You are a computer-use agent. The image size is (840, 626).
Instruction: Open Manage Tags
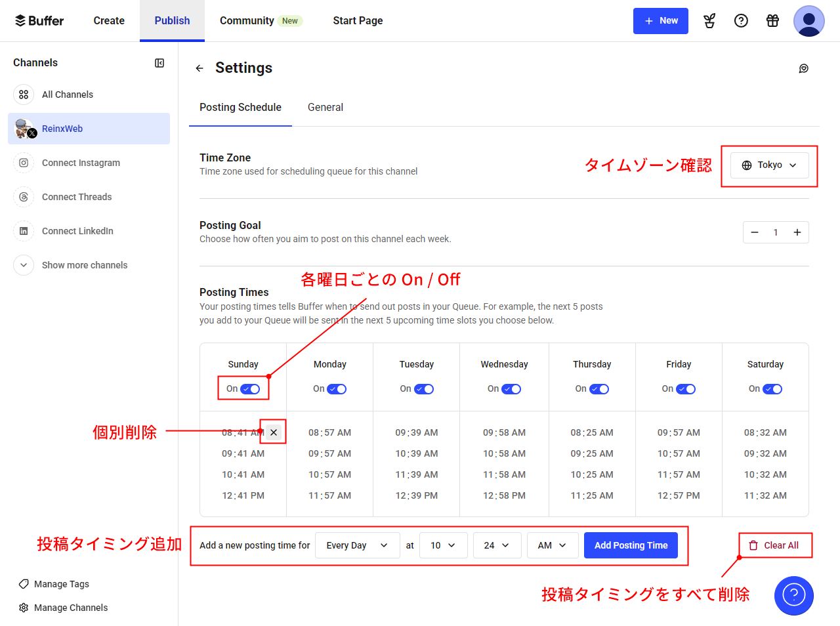point(54,584)
